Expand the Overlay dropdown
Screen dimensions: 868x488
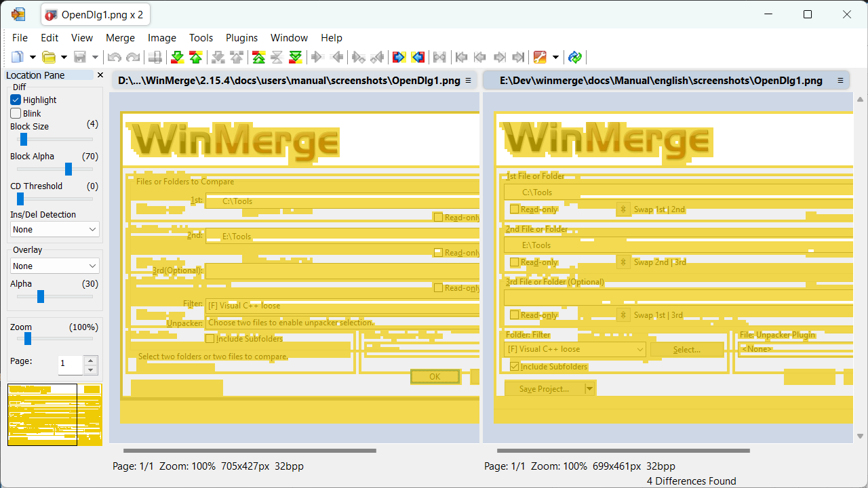pyautogui.click(x=55, y=266)
